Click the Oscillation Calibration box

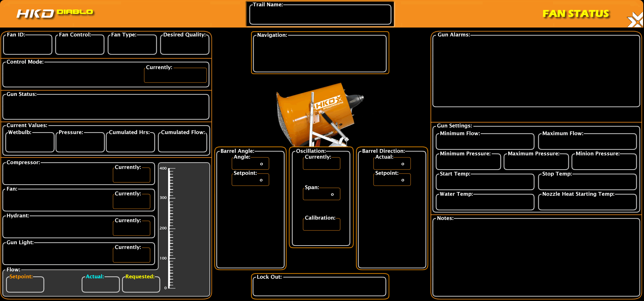(x=321, y=225)
